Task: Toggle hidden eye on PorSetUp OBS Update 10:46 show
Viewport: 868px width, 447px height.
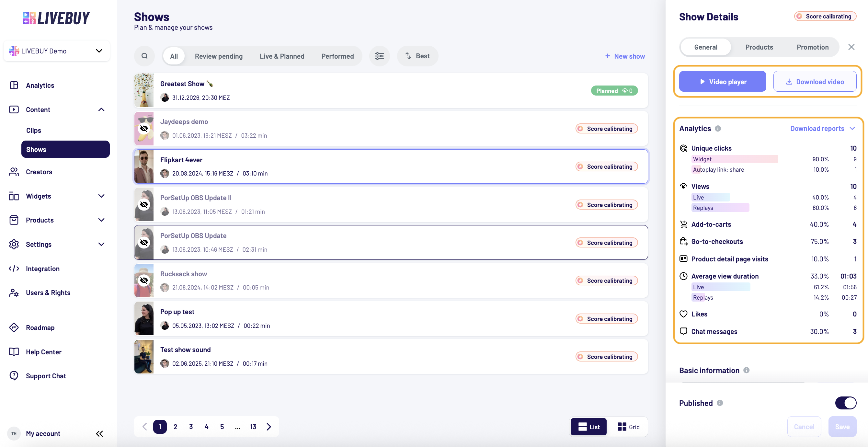Action: tap(144, 243)
